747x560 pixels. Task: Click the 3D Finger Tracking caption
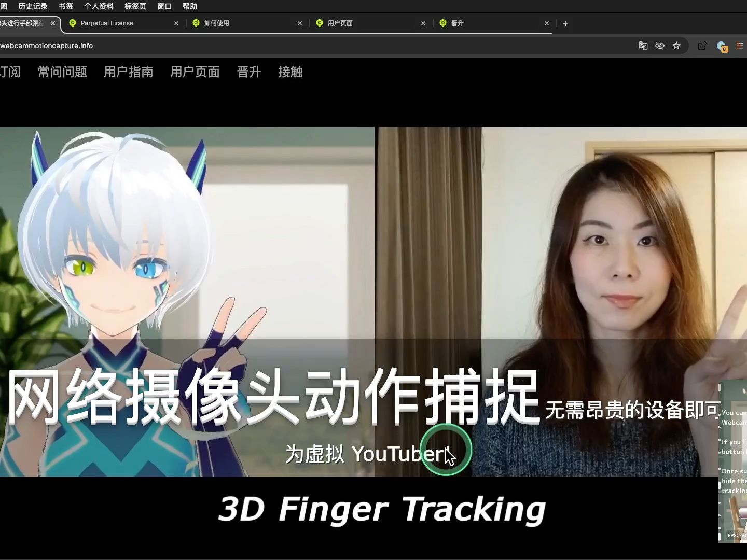click(382, 509)
